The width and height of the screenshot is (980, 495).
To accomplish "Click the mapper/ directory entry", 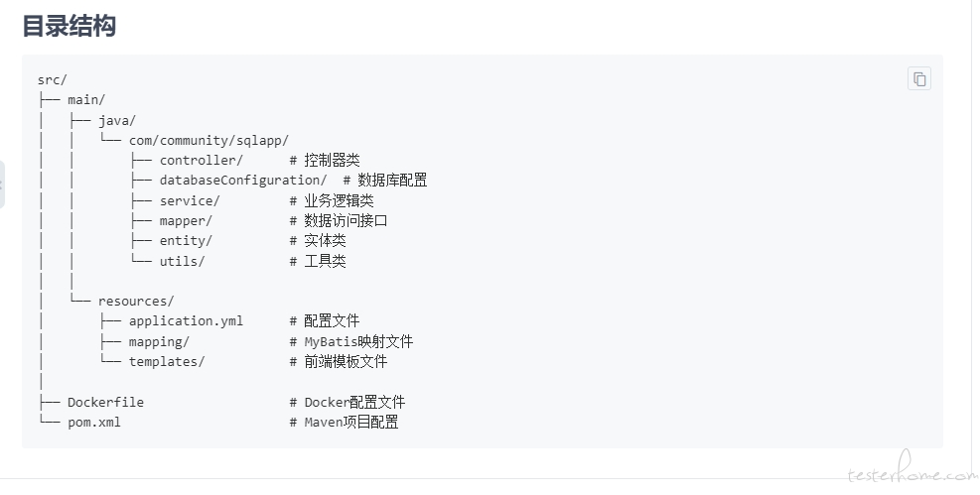I will 186,221.
